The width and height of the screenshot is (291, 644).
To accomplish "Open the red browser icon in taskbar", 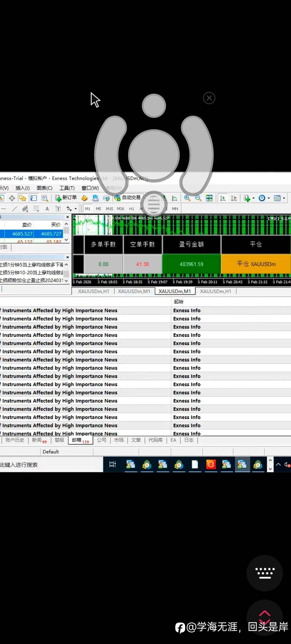I will (x=211, y=464).
